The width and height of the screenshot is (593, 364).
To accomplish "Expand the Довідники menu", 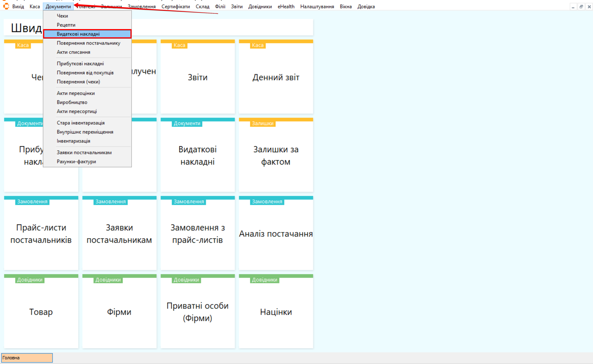I will pos(260,7).
